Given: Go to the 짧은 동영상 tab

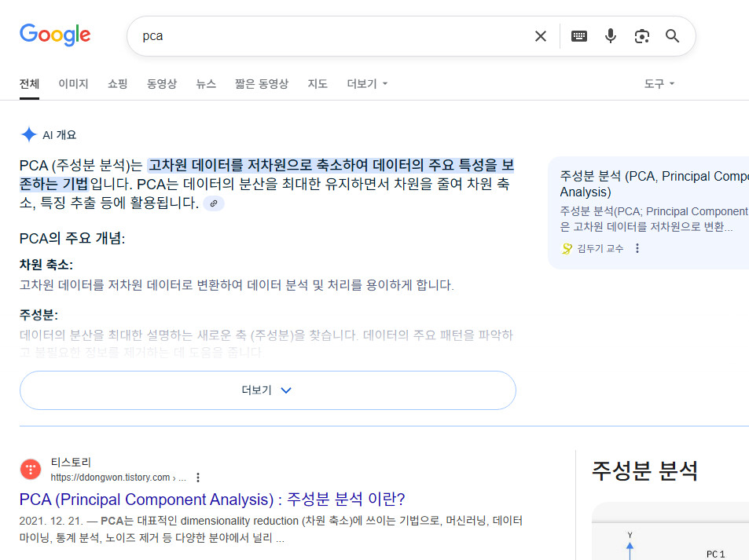Looking at the screenshot, I should tap(261, 84).
